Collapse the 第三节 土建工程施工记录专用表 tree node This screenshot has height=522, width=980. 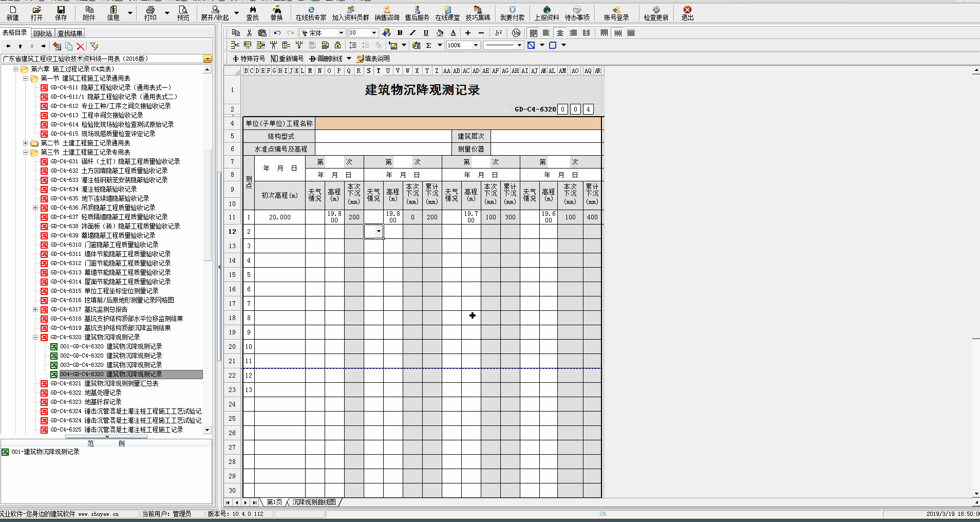[25, 153]
